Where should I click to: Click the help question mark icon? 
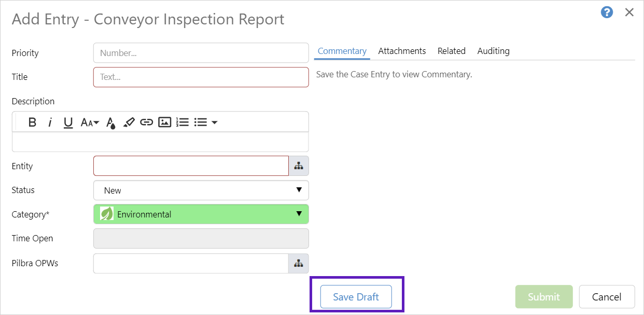[607, 12]
